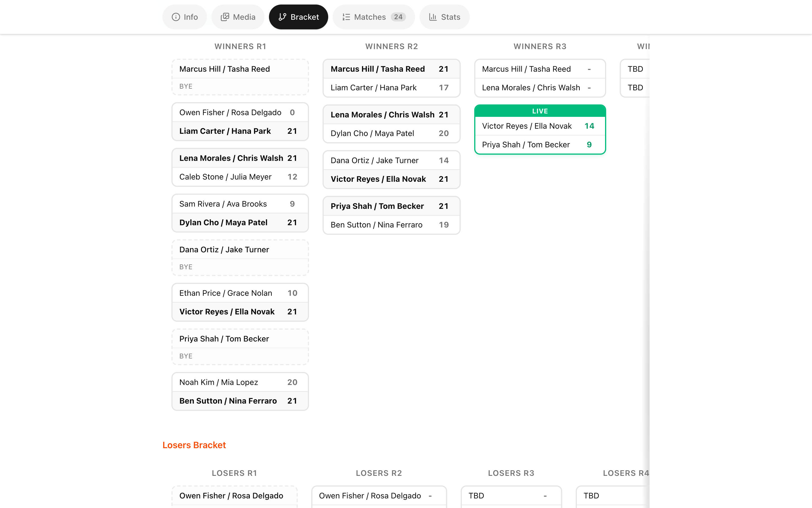Switch to the Media tab
812x508 pixels.
238,17
